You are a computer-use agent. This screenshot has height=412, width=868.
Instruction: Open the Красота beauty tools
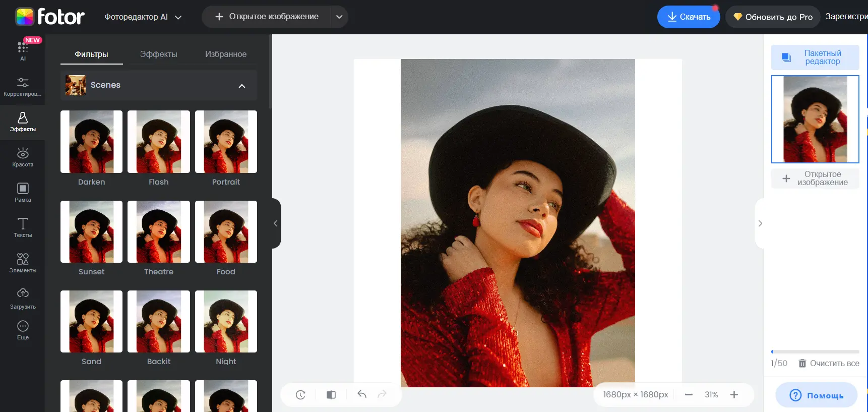coord(23,157)
